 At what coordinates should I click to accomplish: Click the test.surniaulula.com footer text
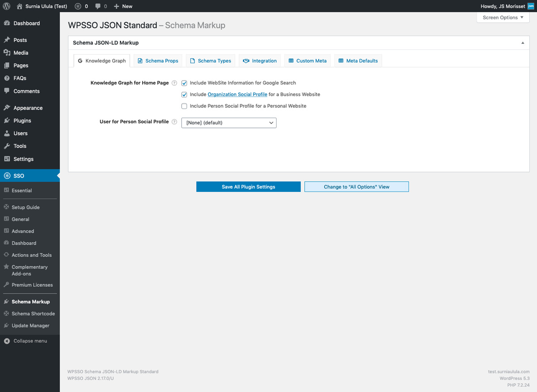tap(509, 371)
